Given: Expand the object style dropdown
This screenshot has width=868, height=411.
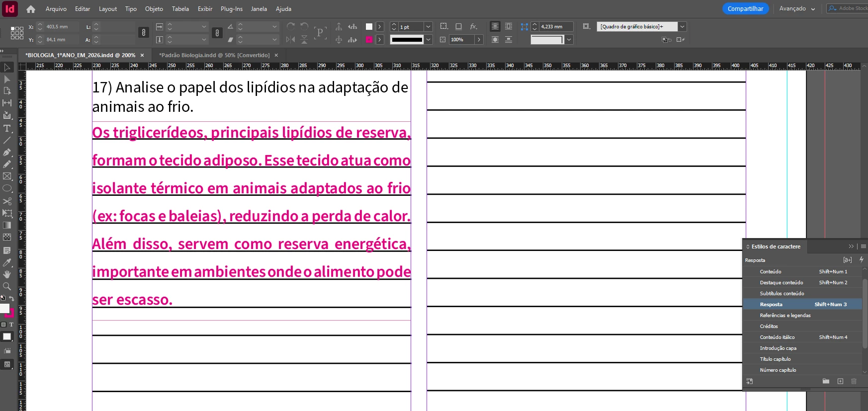Looking at the screenshot, I should pyautogui.click(x=682, y=26).
